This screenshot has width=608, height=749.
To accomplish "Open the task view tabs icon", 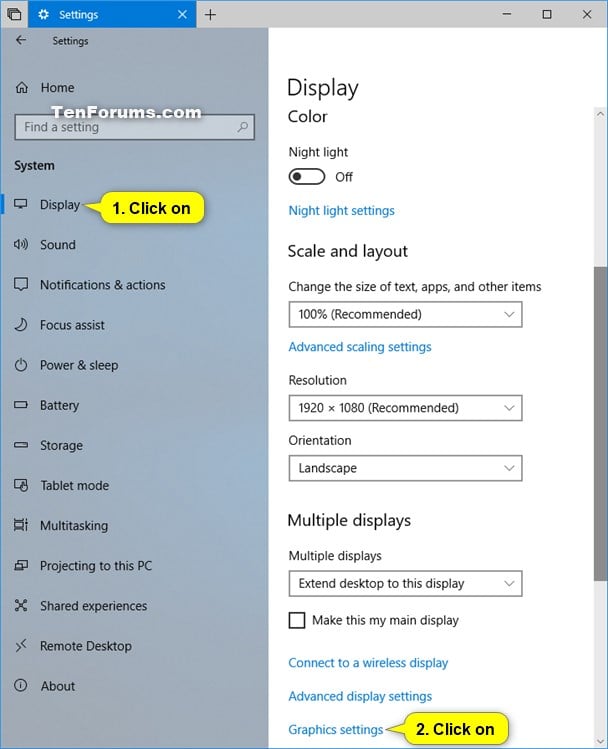I will click(x=14, y=14).
